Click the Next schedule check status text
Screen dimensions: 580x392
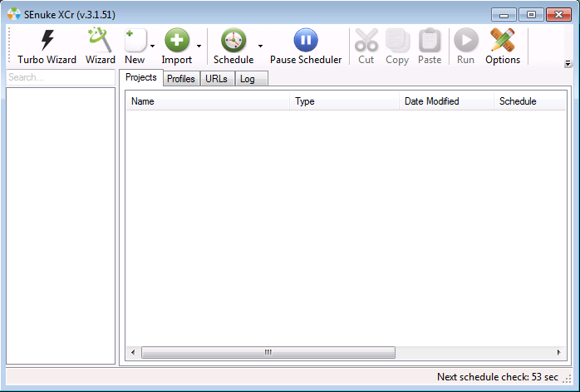point(498,377)
